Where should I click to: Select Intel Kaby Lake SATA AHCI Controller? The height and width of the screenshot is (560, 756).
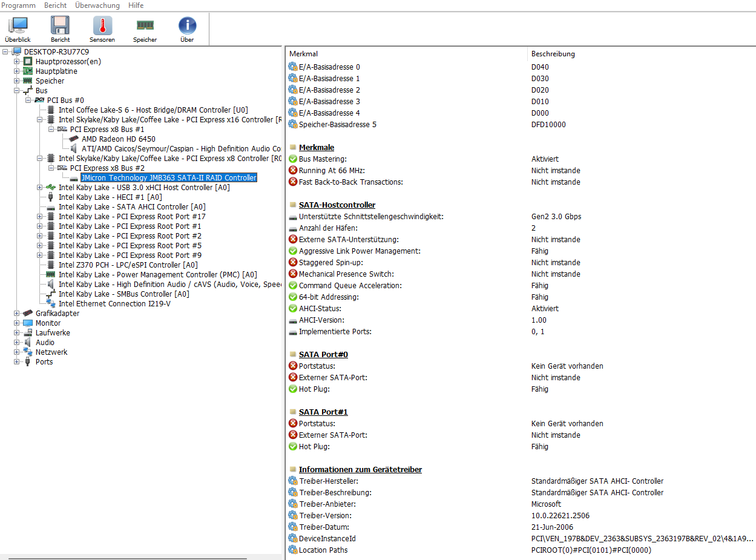(x=132, y=207)
